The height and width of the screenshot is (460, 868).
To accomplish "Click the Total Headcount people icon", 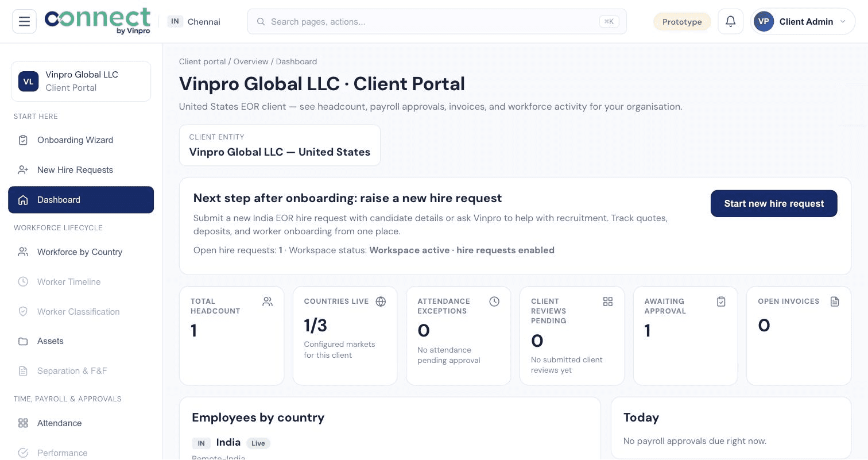I will (268, 301).
